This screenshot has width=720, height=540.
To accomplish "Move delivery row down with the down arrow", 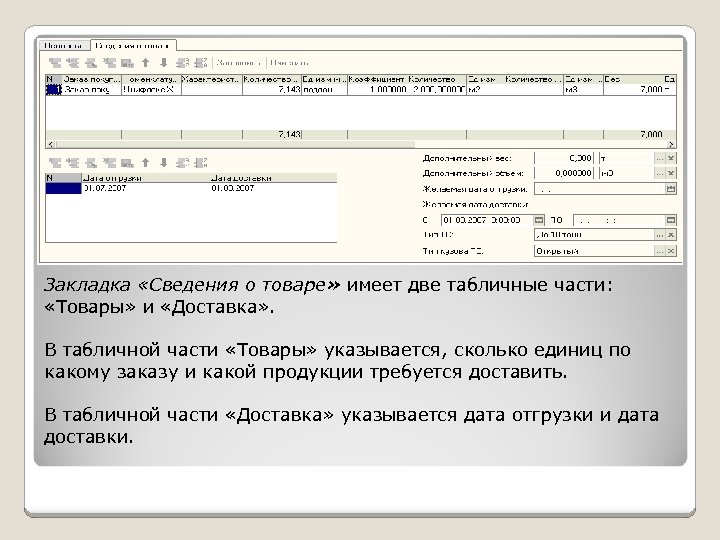I will coord(163,163).
